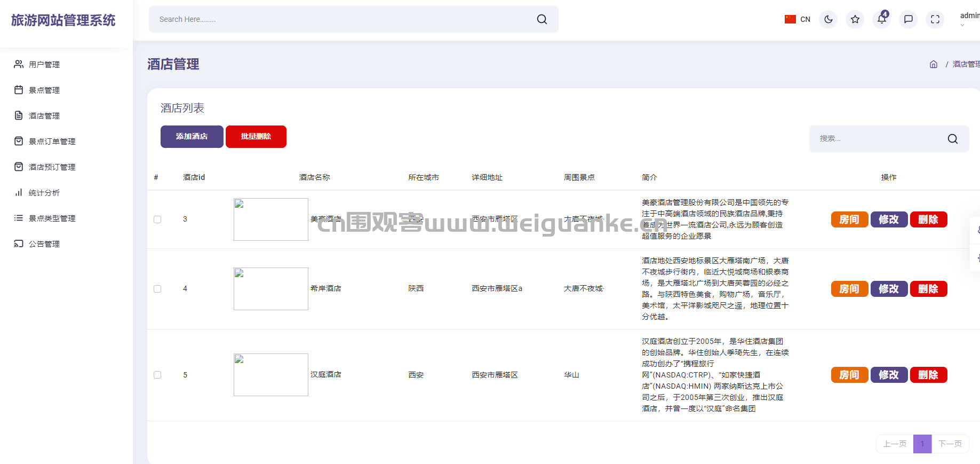Open the chat messages icon
980x464 pixels.
click(x=908, y=19)
